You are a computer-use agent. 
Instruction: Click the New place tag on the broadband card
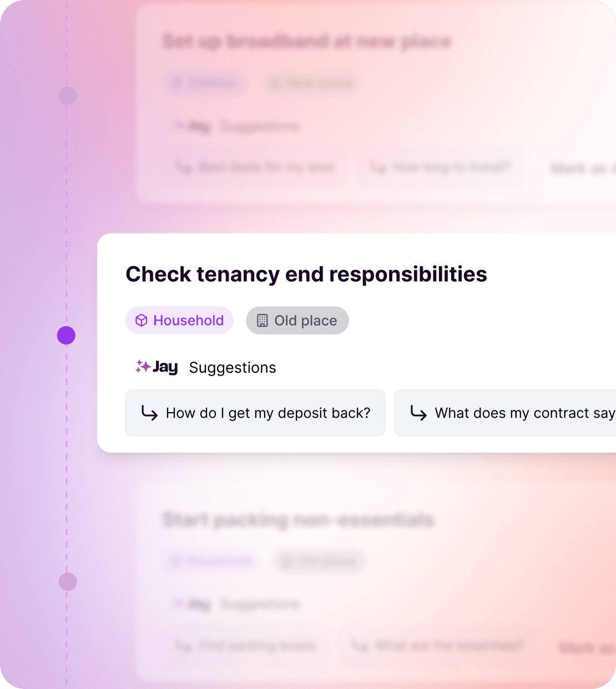tap(312, 84)
